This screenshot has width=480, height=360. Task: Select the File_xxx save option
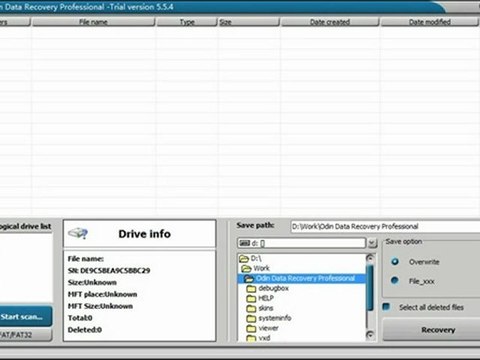395,281
